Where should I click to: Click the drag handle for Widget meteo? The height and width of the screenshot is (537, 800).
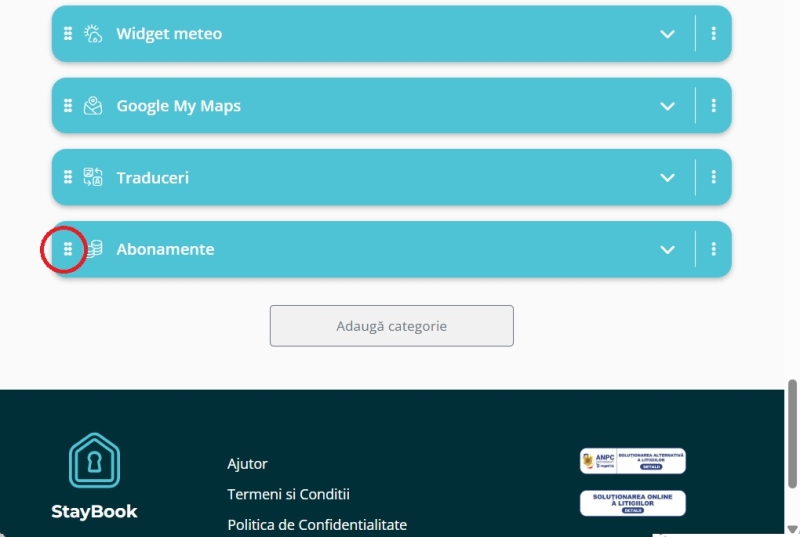click(68, 34)
